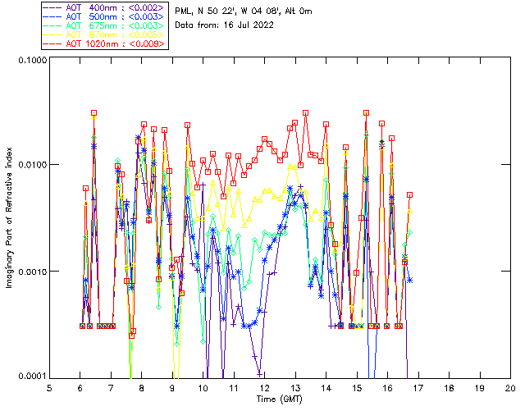Click the x-axis tick label 17
525x420 pixels.
pyautogui.click(x=418, y=388)
